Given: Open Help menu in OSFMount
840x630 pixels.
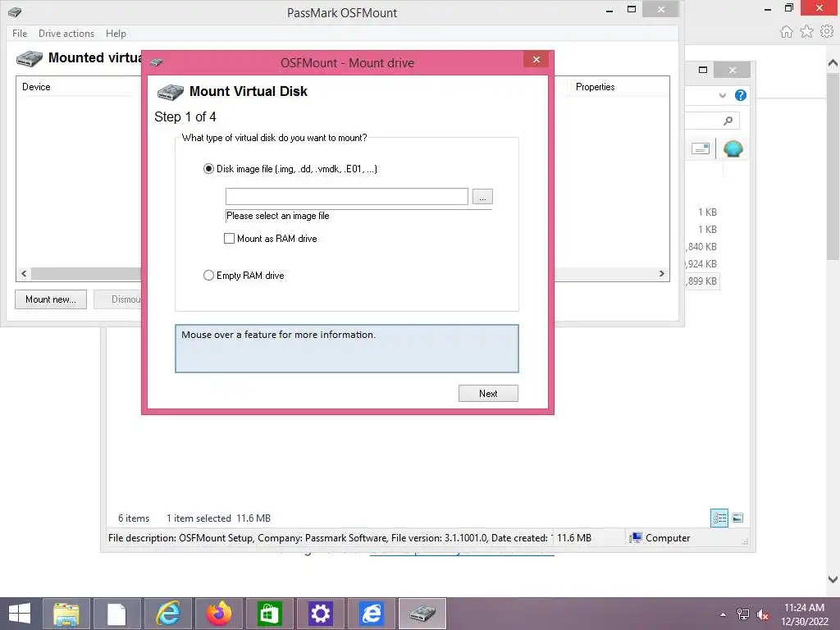Looking at the screenshot, I should (x=116, y=33).
